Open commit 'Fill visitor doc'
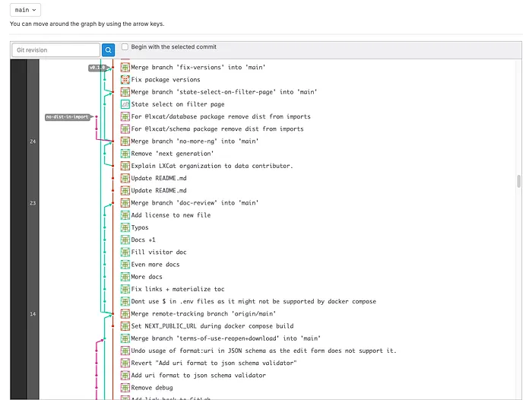 pyautogui.click(x=159, y=252)
